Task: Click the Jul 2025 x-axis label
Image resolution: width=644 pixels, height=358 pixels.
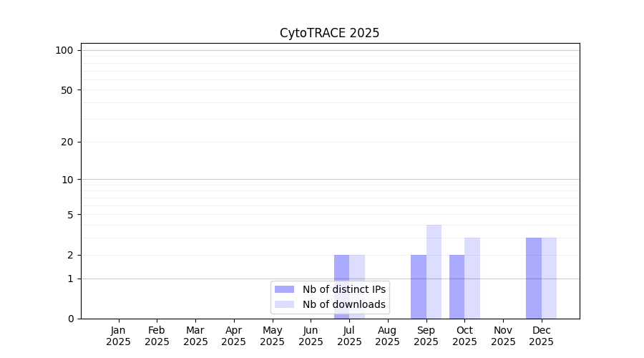Action: [x=349, y=337]
